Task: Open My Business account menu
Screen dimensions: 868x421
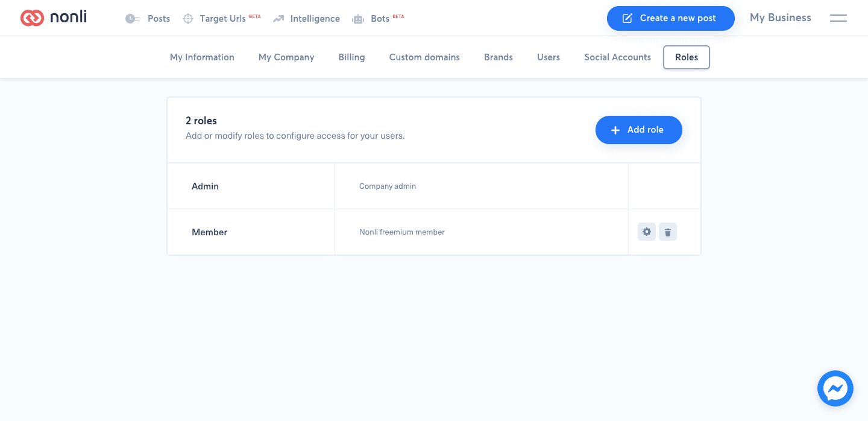Action: 781,18
